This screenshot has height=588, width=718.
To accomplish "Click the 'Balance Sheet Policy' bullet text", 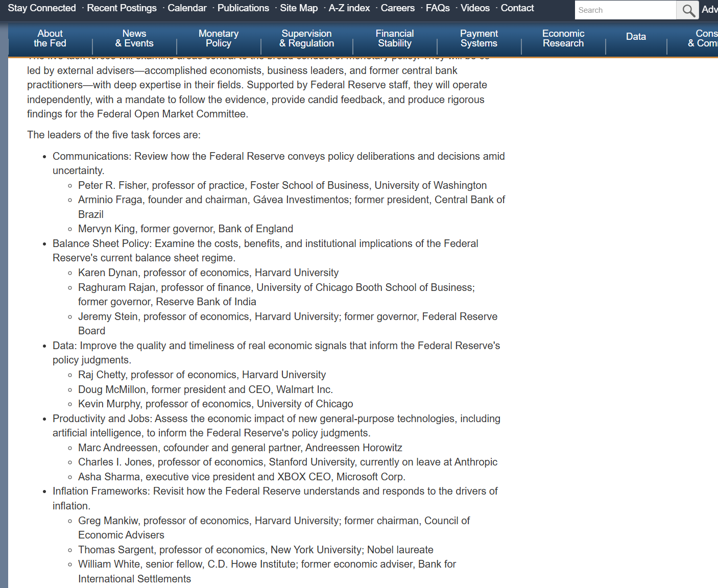I will pos(266,251).
